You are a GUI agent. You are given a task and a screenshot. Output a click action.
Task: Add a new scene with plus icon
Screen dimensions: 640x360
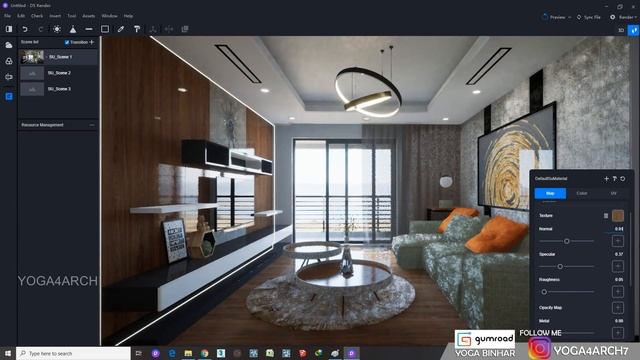click(92, 42)
